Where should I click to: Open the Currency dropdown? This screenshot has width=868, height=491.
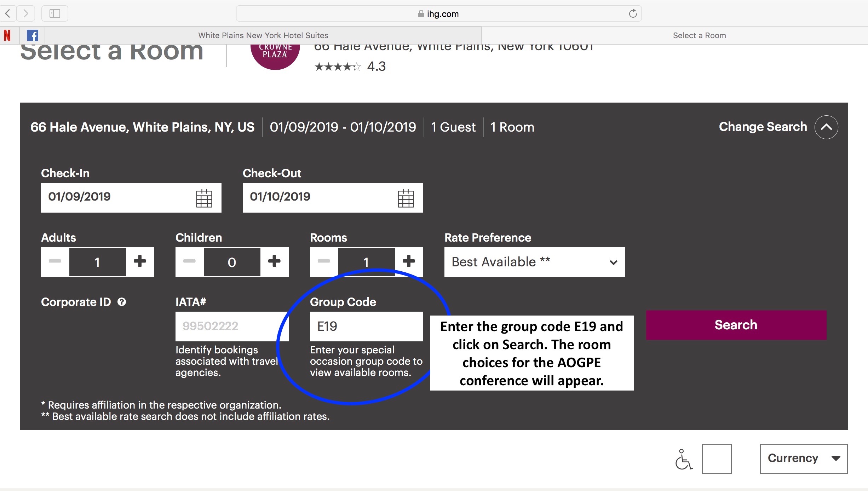(x=804, y=458)
